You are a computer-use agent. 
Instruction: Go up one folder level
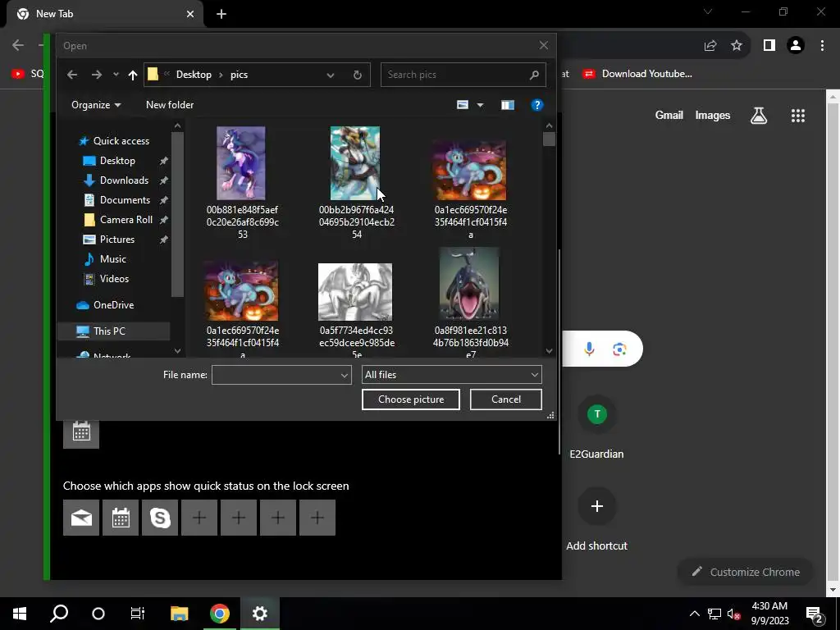tap(133, 75)
